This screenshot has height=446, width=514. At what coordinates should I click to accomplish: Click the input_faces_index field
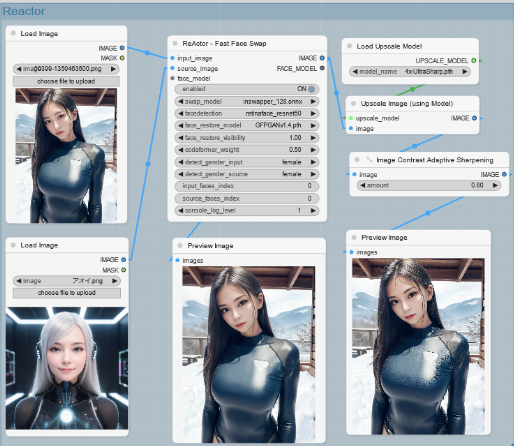coord(247,186)
